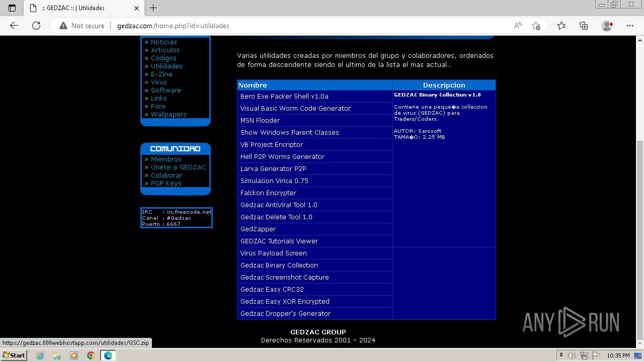Click the browser Back arrow
The width and height of the screenshot is (644, 362).
pyautogui.click(x=14, y=26)
